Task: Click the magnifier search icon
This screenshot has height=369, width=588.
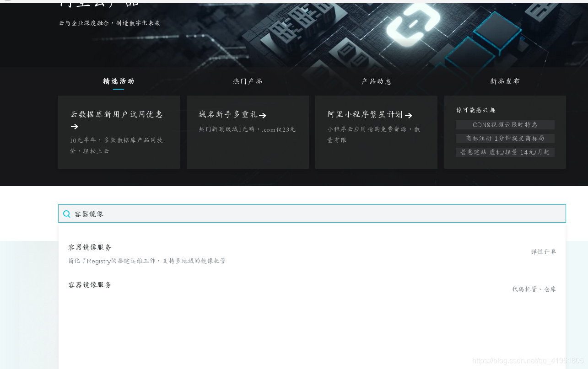Action: click(67, 214)
